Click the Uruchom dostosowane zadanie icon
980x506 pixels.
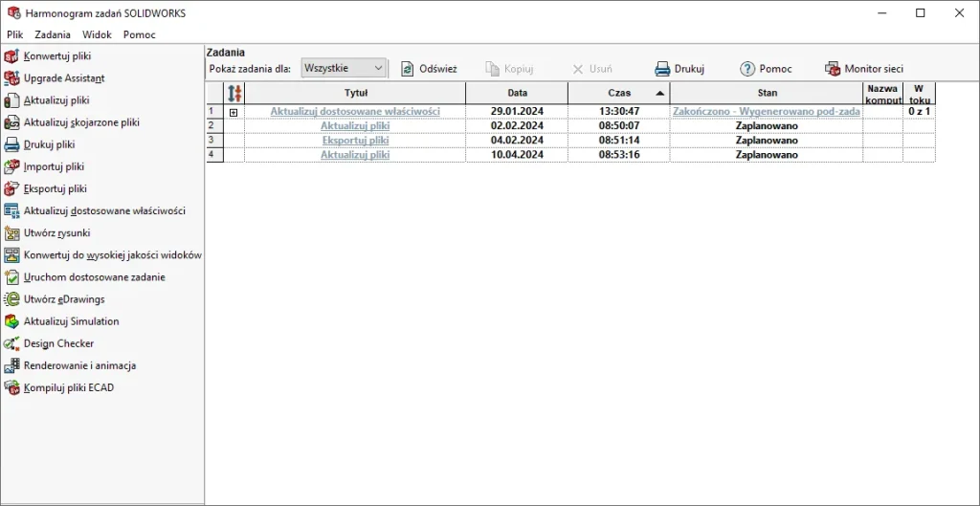pyautogui.click(x=11, y=276)
